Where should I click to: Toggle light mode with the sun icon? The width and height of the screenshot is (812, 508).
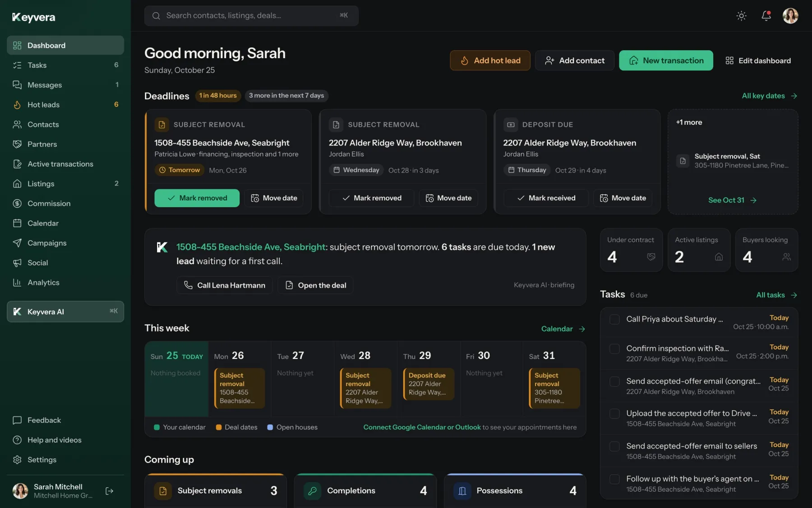click(741, 16)
